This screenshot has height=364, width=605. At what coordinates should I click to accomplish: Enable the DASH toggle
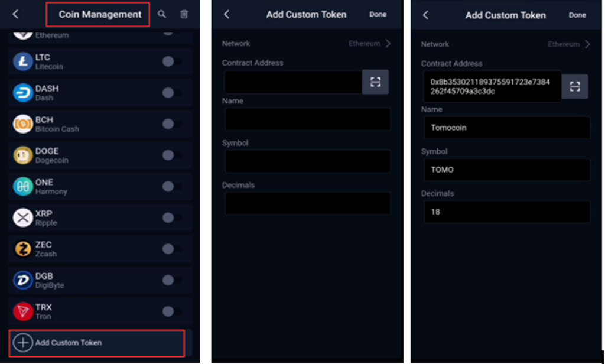click(x=172, y=93)
